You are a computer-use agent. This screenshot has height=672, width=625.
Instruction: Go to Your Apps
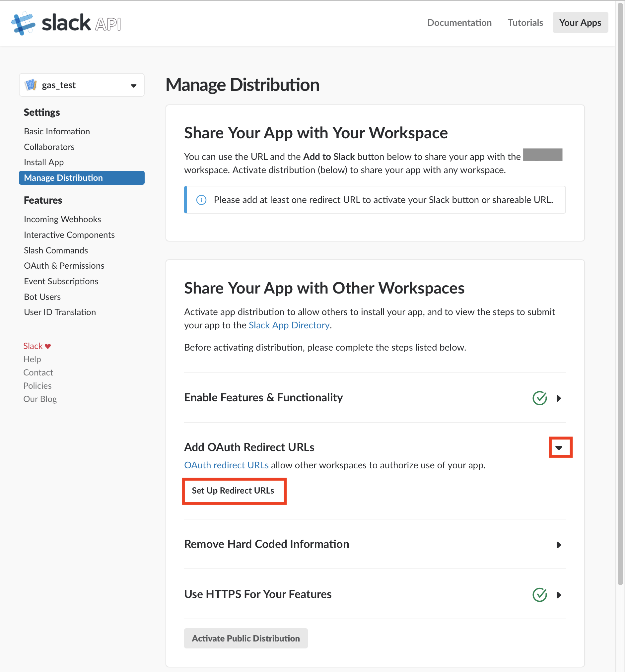pos(580,23)
